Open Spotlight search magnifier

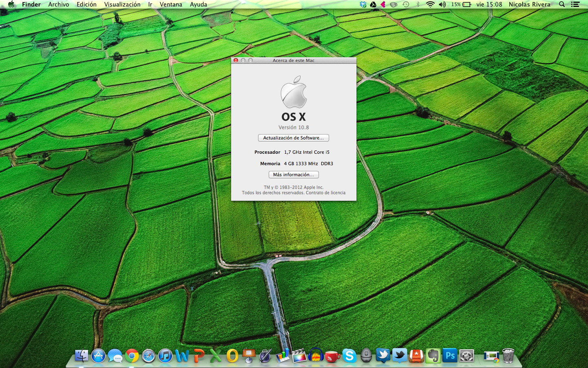(562, 4)
